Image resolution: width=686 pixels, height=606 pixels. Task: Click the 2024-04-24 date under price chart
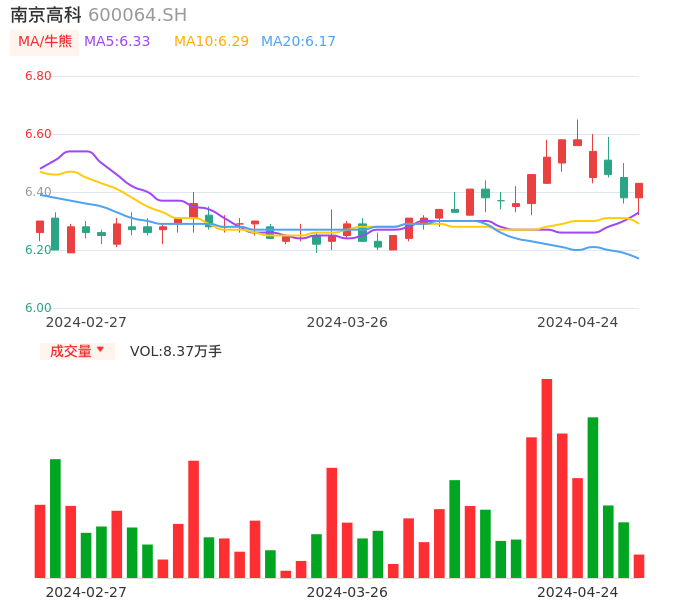pyautogui.click(x=578, y=322)
